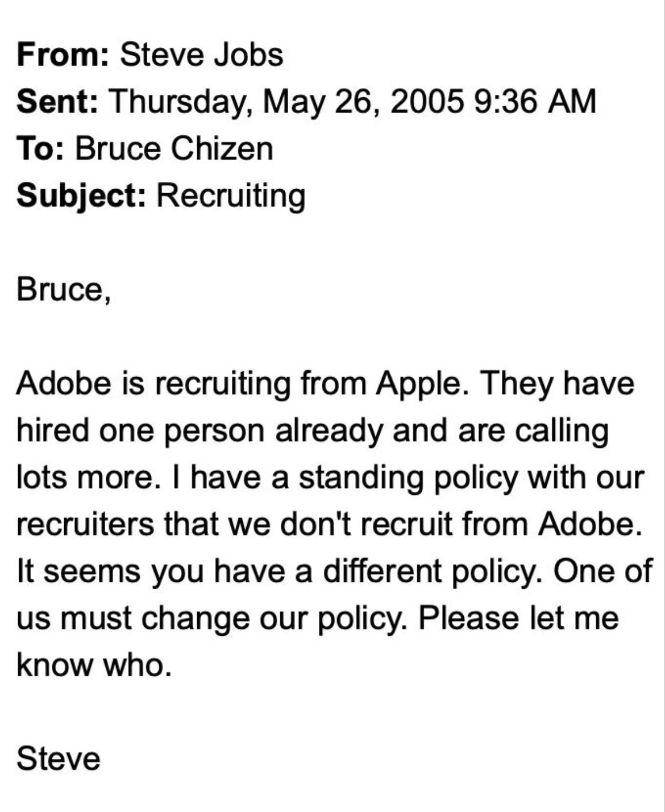Click the bold To: label
Screen dimensions: 665x812
[41, 149]
